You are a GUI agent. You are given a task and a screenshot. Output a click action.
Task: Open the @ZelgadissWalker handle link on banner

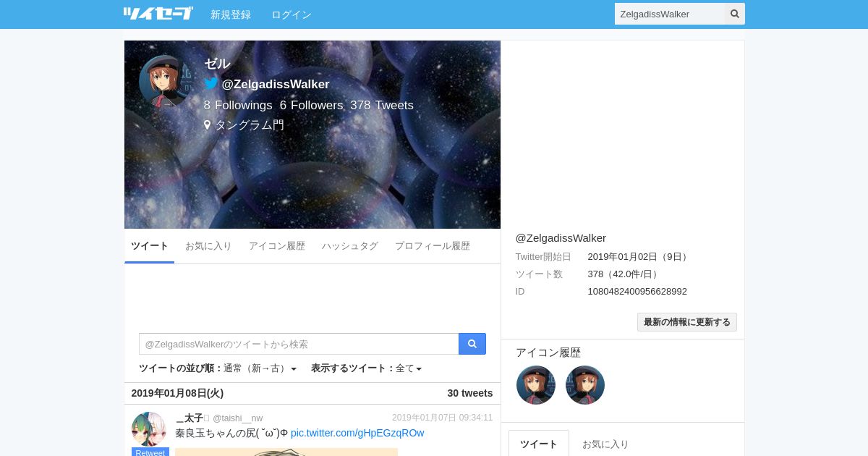(276, 84)
